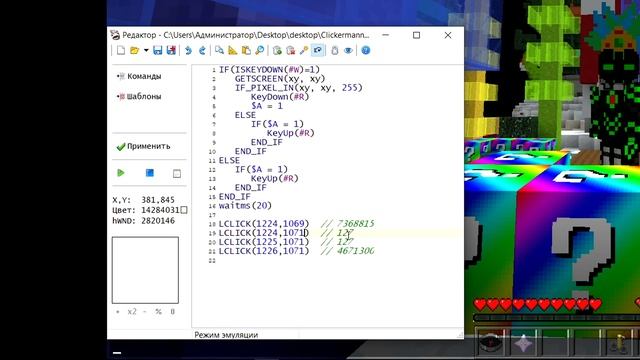Click the KeyDown(#R) code line
This screenshot has width=640, height=360.
[280, 97]
